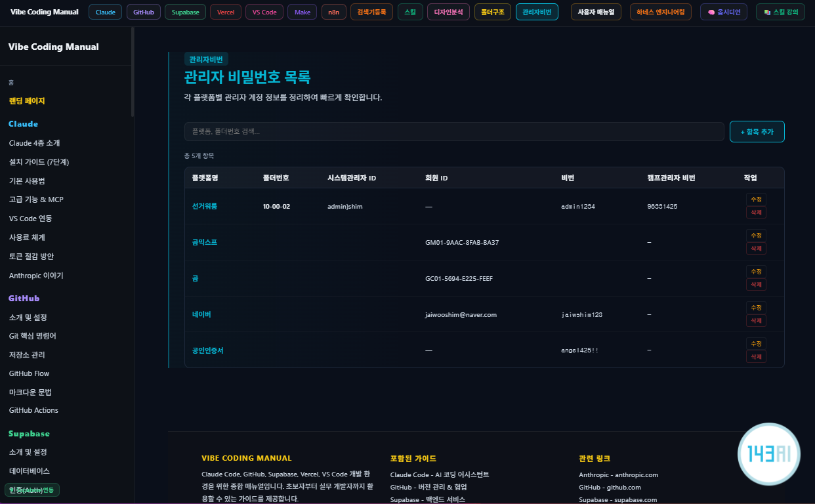Image resolution: width=815 pixels, height=504 pixels.
Task: Open the 하네스 엔지니어링 button
Action: [x=660, y=12]
